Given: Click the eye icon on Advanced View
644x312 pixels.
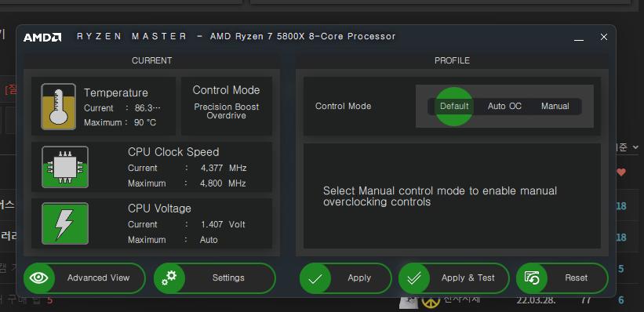Looking at the screenshot, I should (39, 278).
